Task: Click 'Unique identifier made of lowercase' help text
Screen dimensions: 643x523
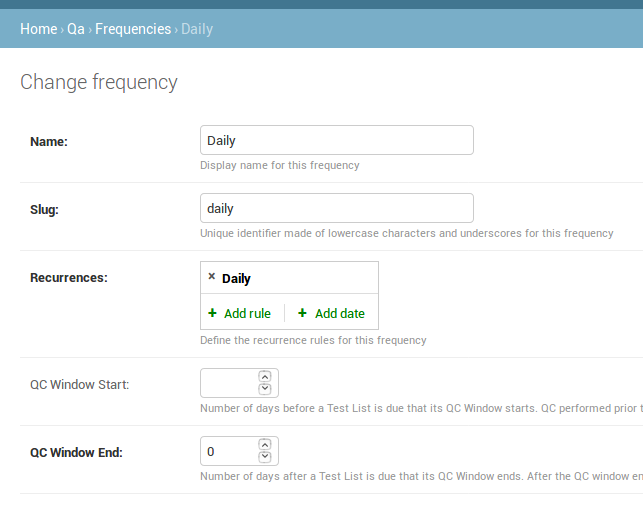Action: pos(407,233)
